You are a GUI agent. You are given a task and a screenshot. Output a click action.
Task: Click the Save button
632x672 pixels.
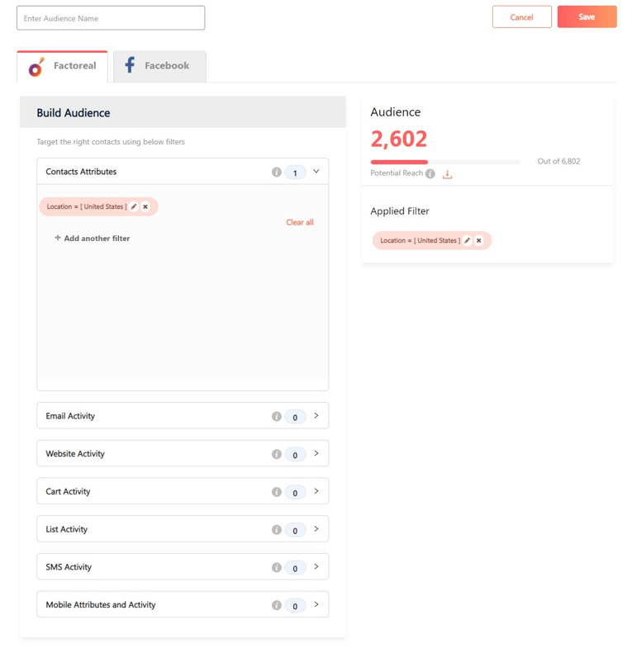coord(587,17)
